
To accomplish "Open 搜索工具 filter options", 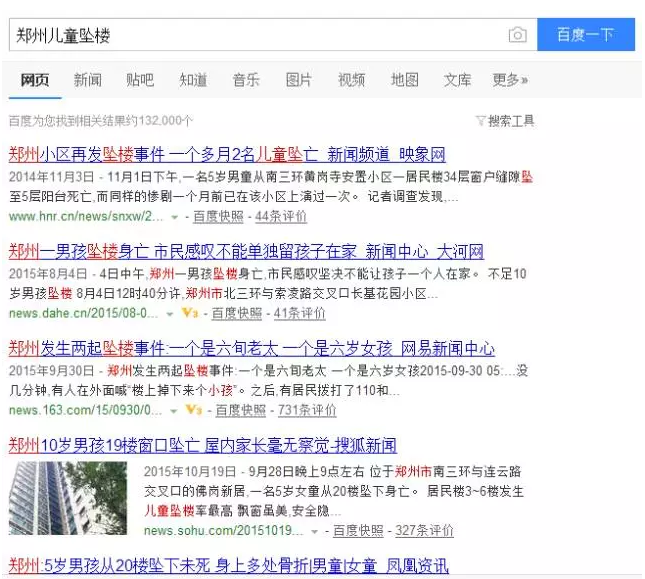I will tap(511, 121).
